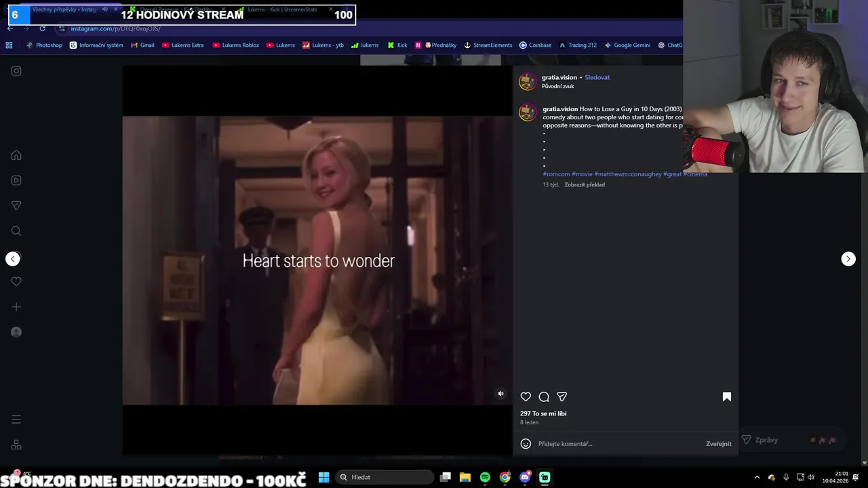Reload the page with browser refresh button
The image size is (868, 488).
[x=42, y=28]
